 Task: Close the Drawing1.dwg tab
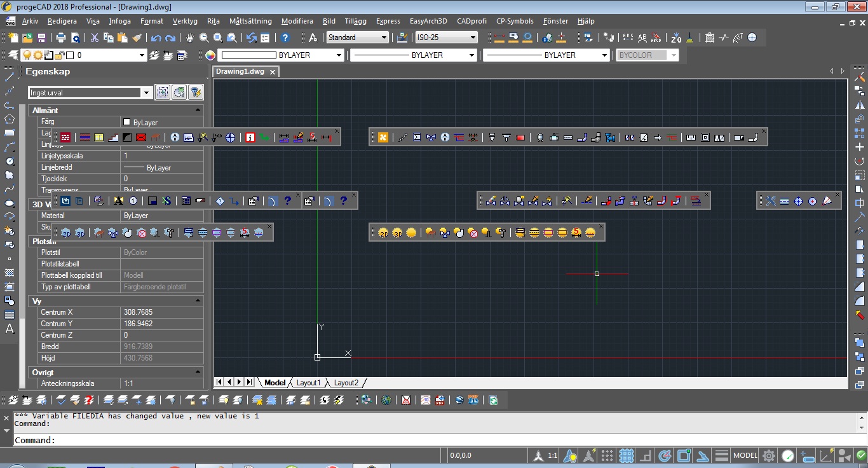[273, 72]
